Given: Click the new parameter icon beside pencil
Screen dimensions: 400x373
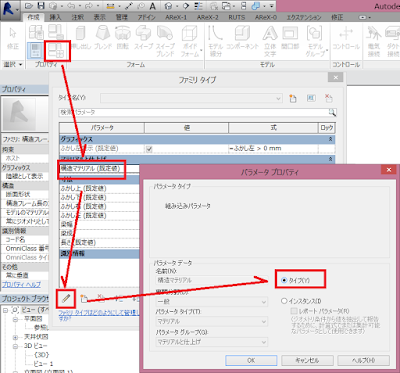Looking at the screenshot, I should pyautogui.click(x=84, y=298).
